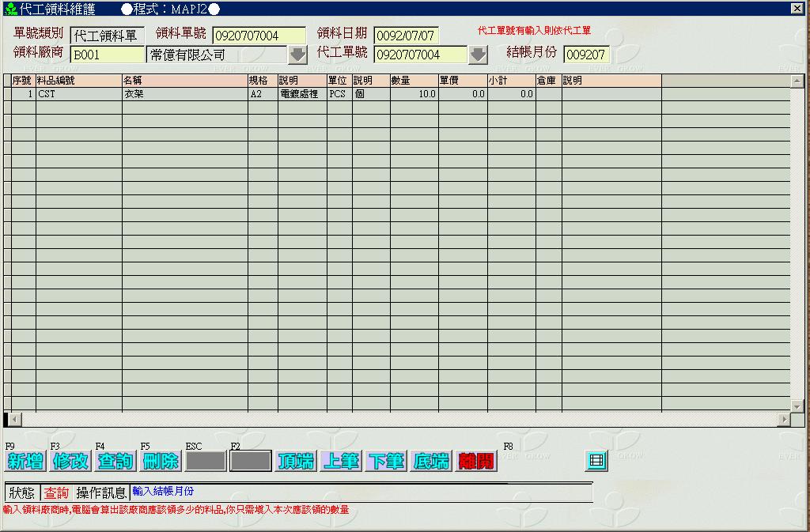Click the 數量 column header
Image resolution: width=810 pixels, height=532 pixels.
pyautogui.click(x=414, y=81)
